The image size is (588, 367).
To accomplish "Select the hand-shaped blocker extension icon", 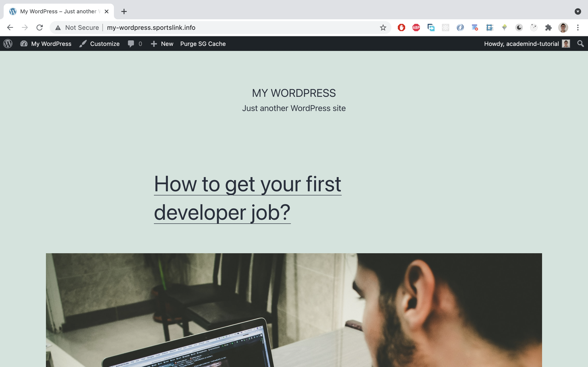I will [x=401, y=28].
